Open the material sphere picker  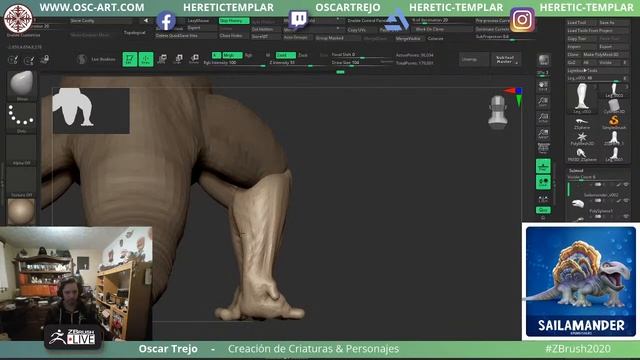pos(22,211)
